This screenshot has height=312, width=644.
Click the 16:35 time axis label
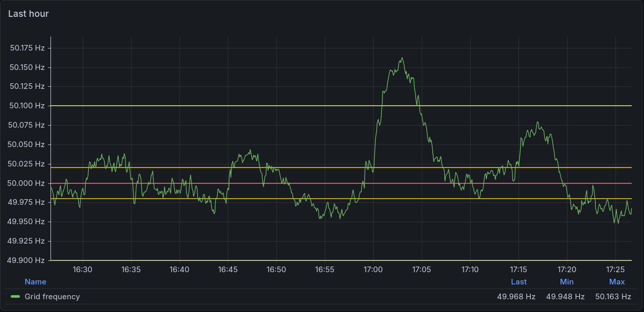click(x=131, y=269)
